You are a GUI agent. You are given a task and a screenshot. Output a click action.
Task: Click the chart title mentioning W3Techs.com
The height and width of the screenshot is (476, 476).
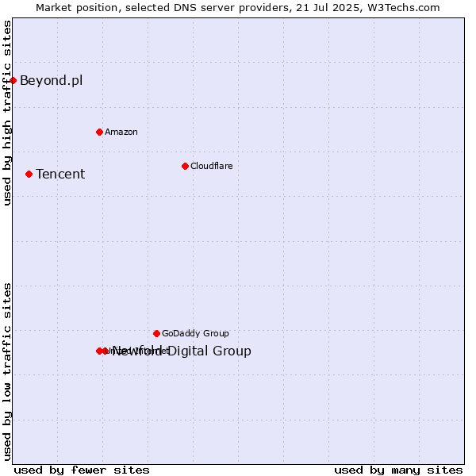click(x=238, y=8)
